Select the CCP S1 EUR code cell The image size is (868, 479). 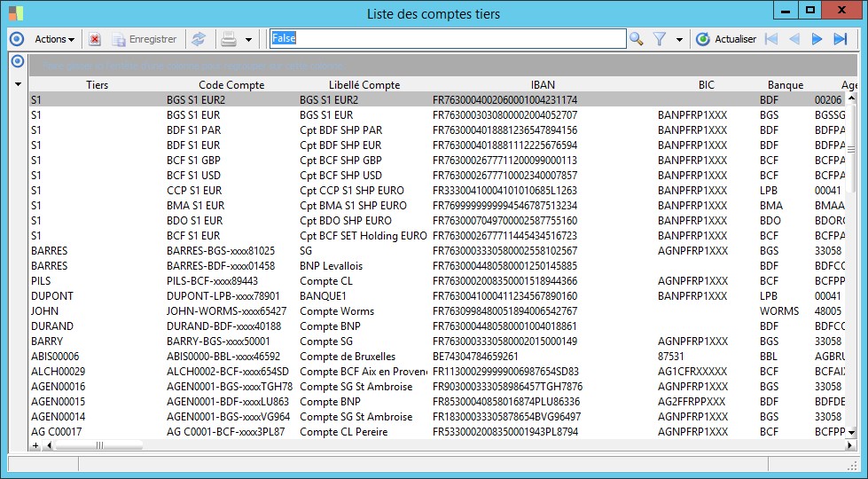231,191
